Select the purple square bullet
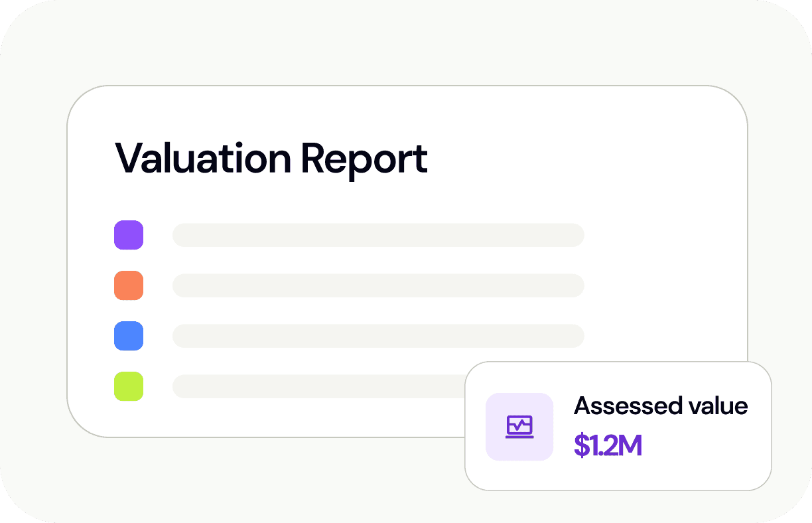 pyautogui.click(x=129, y=235)
